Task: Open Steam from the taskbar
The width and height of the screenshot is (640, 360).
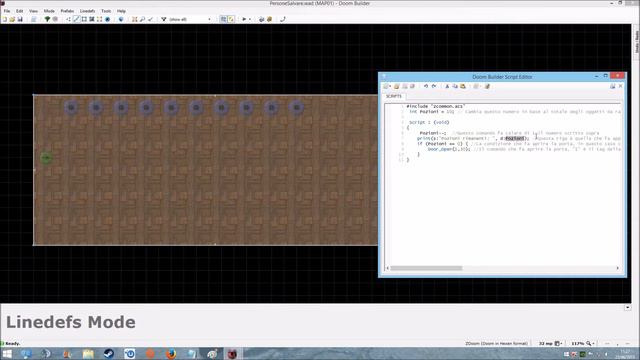Action: pyautogui.click(x=109, y=354)
